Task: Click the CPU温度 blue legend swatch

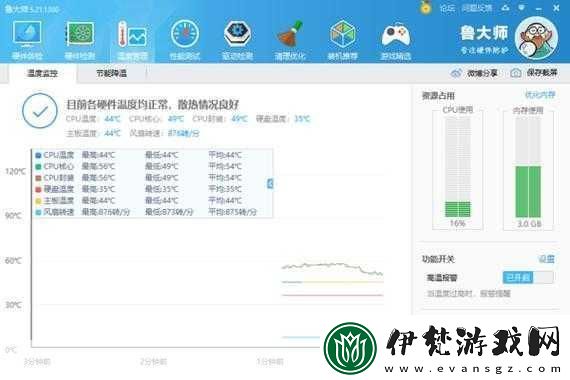Action: (38, 156)
